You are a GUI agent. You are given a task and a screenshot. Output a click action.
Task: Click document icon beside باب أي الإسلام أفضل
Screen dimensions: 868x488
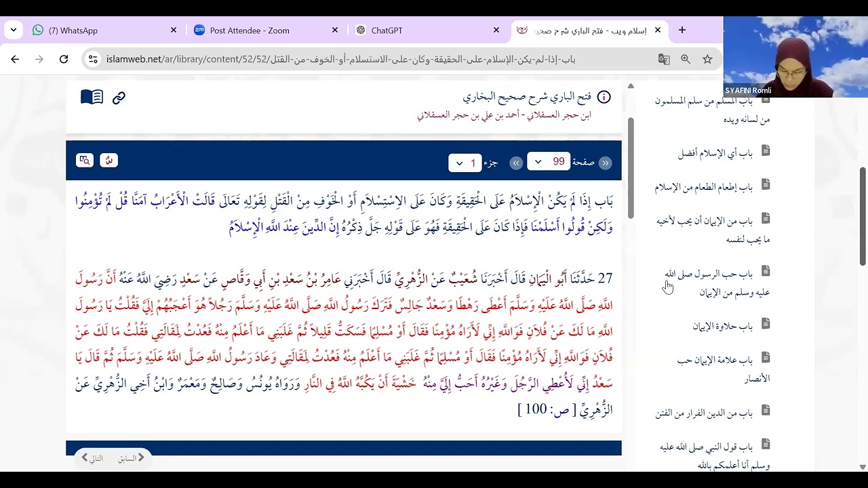tap(766, 150)
